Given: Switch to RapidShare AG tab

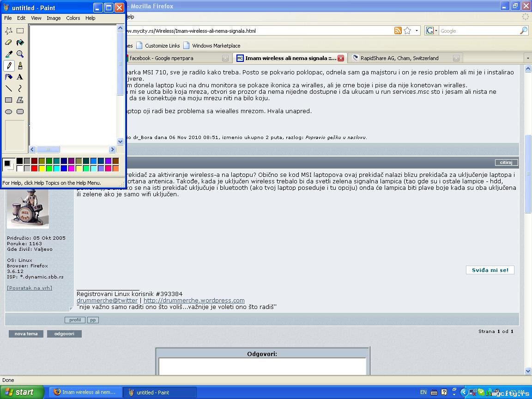Looking at the screenshot, I should click(405, 58).
